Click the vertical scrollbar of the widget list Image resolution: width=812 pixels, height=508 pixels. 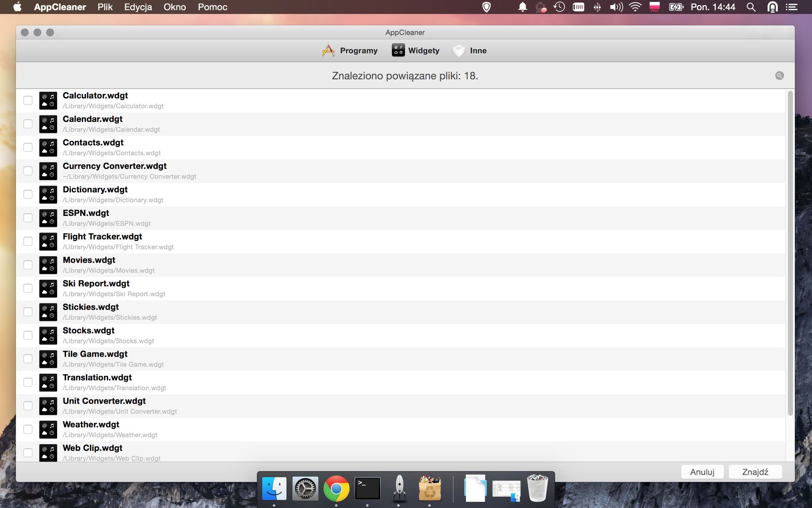(x=790, y=253)
